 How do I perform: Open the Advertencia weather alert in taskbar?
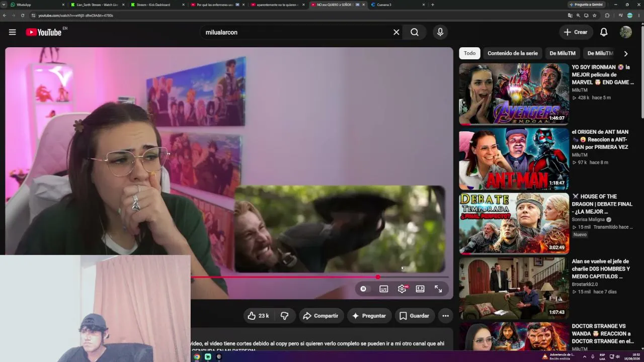pyautogui.click(x=558, y=356)
